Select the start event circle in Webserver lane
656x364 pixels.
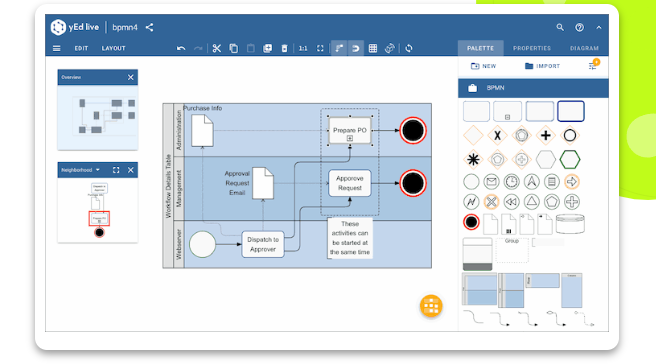[202, 244]
